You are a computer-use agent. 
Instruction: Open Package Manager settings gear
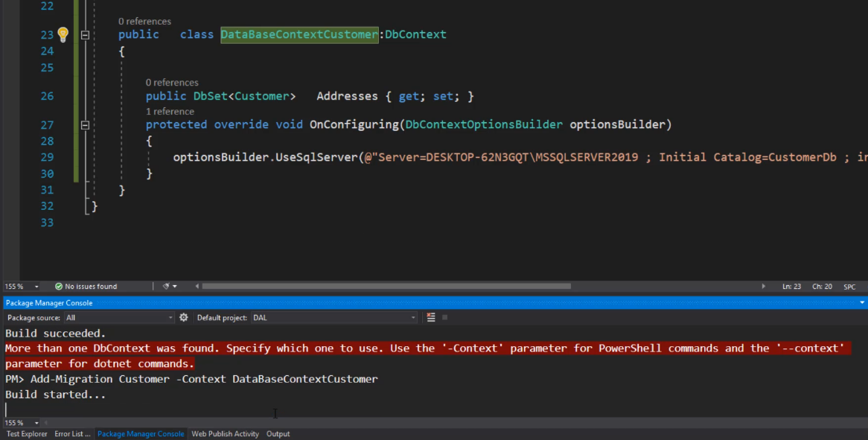tap(184, 318)
